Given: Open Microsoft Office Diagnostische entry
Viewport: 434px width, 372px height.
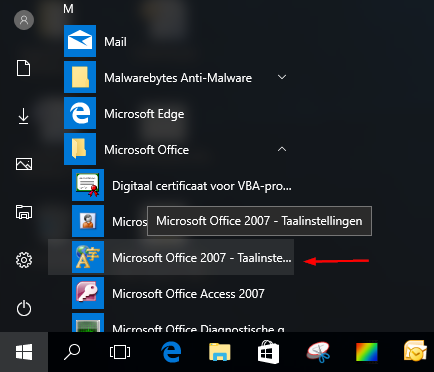Looking at the screenshot, I should pos(198,328).
